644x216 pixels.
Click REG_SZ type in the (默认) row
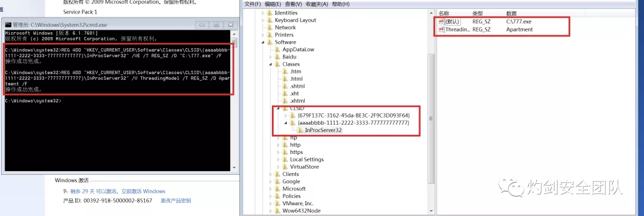tap(481, 21)
